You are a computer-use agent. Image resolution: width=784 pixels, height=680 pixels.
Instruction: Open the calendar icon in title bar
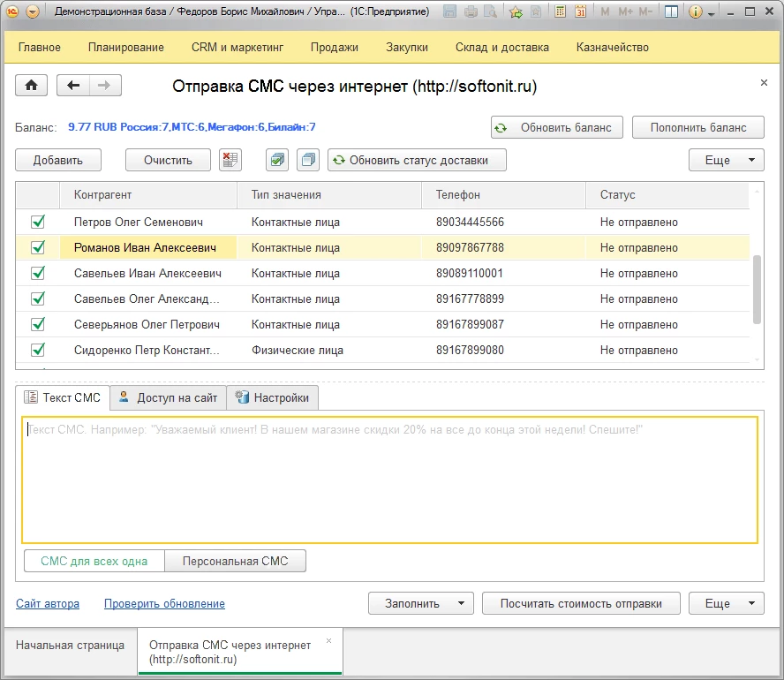click(x=580, y=12)
